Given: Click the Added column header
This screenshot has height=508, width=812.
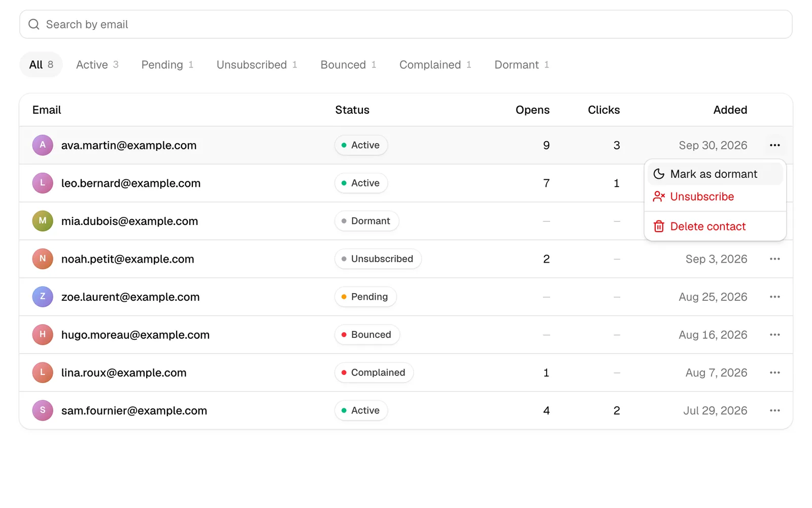Looking at the screenshot, I should pyautogui.click(x=730, y=110).
